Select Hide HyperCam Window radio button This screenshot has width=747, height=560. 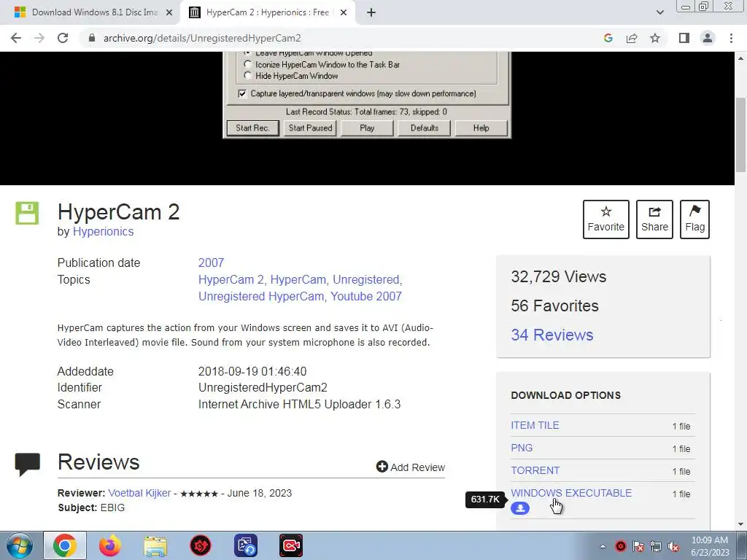pos(247,76)
